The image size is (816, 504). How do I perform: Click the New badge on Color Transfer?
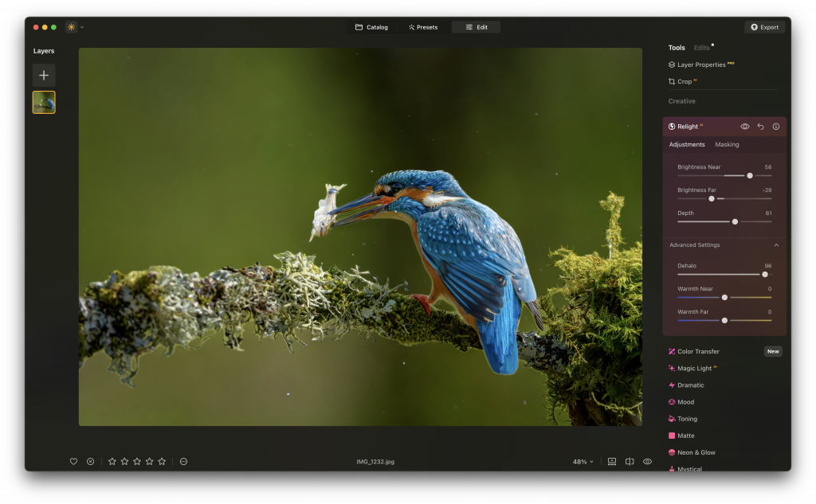coord(773,352)
